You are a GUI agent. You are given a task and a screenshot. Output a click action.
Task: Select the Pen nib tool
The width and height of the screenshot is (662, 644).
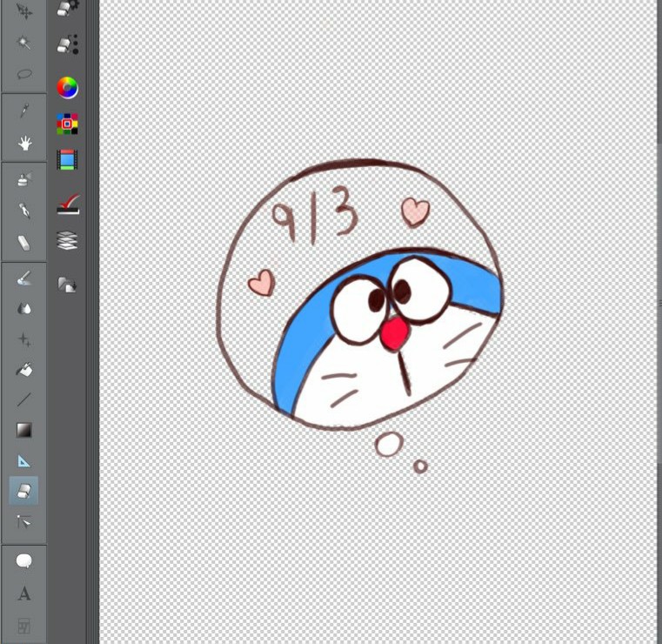[24, 211]
